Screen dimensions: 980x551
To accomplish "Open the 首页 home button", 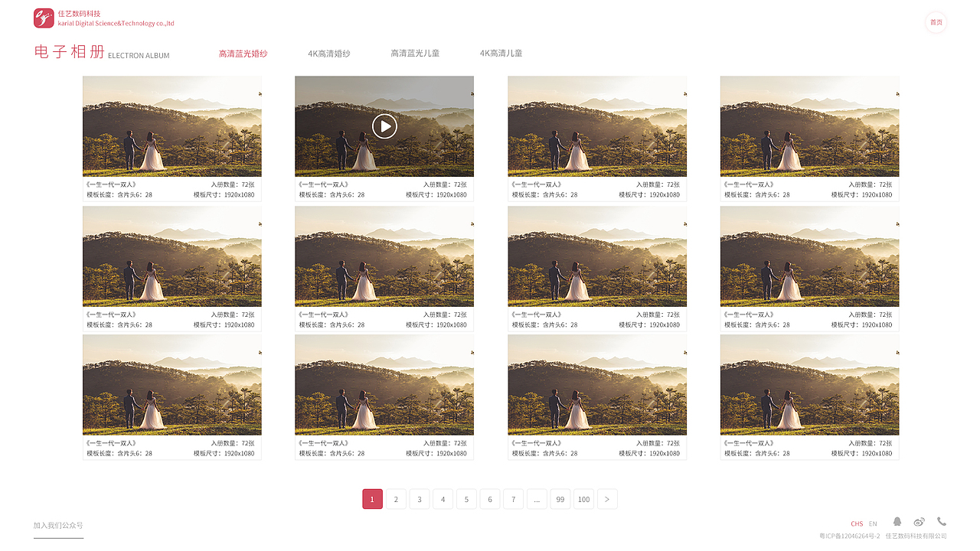I will click(x=936, y=22).
